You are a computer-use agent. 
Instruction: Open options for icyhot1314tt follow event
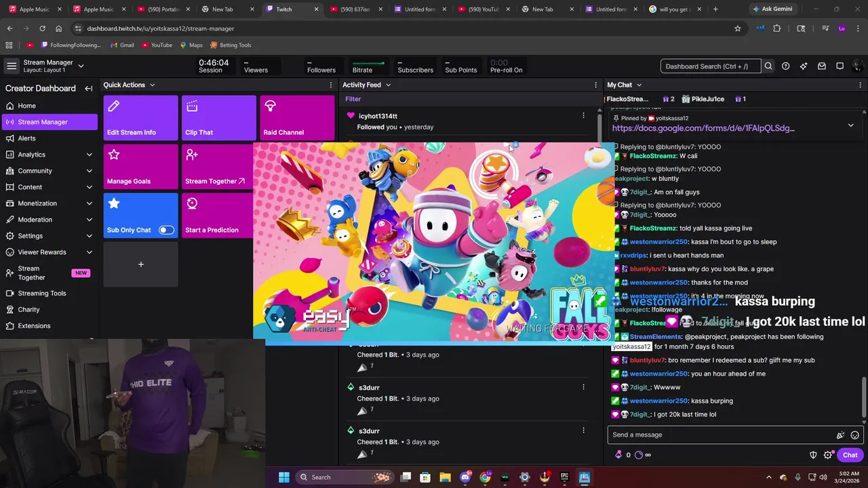click(583, 116)
